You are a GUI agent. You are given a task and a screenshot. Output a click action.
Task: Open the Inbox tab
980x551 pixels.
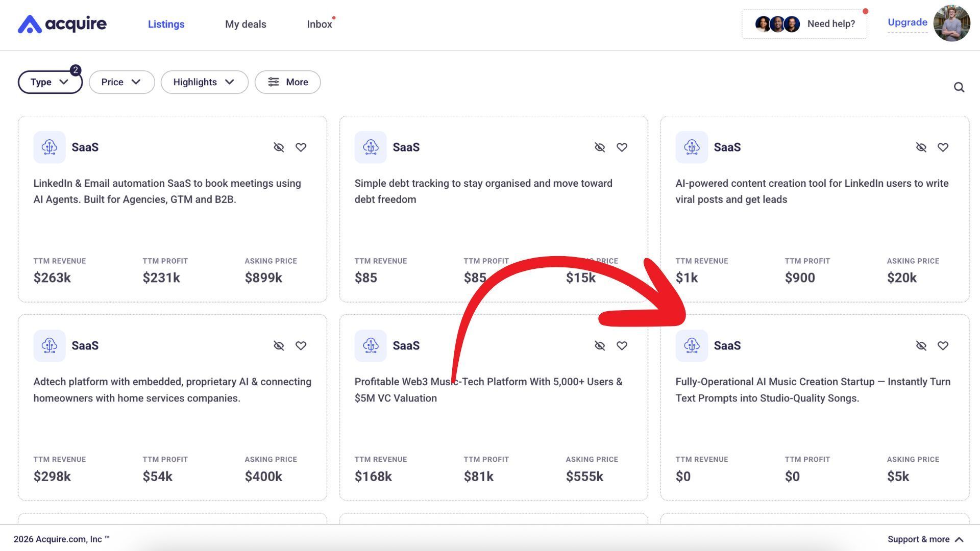[x=319, y=24]
